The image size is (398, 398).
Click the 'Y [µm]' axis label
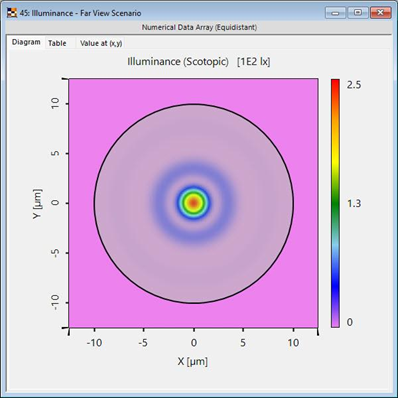click(38, 204)
